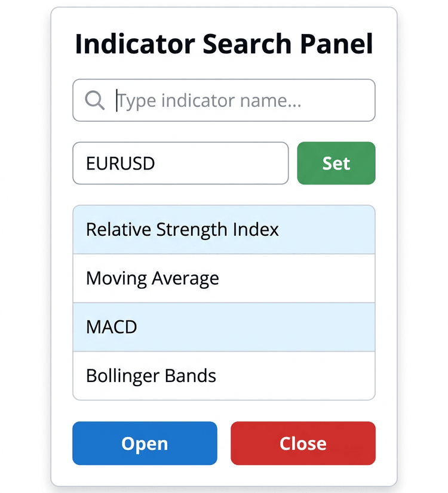Toggle the highlighted MACD row off
The height and width of the screenshot is (493, 448).
(x=223, y=327)
